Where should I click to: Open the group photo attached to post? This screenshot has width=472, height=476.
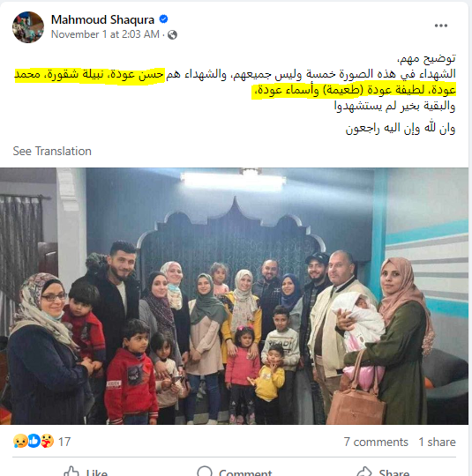pyautogui.click(x=234, y=296)
